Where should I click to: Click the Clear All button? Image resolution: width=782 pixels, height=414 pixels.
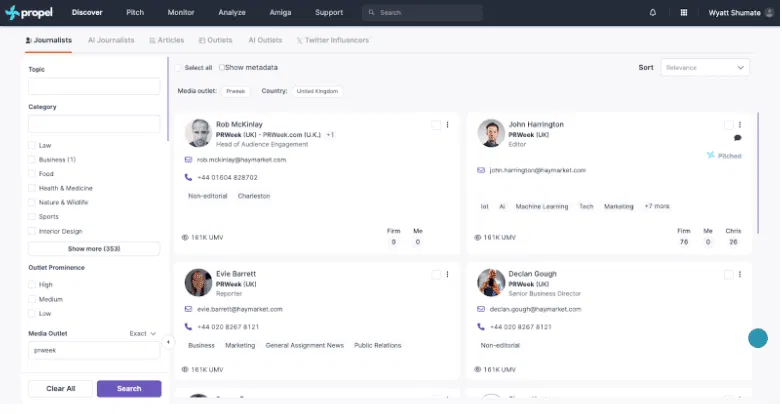pyautogui.click(x=60, y=388)
